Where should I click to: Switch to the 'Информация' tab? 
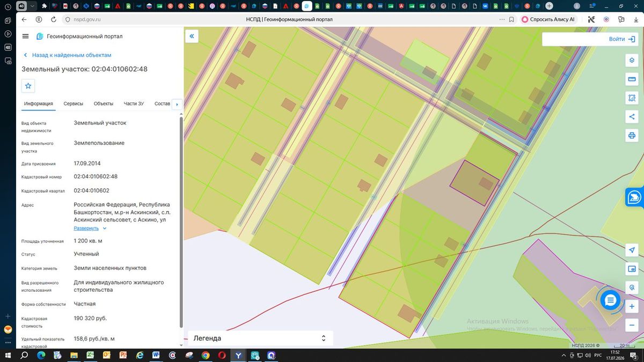coord(38,104)
